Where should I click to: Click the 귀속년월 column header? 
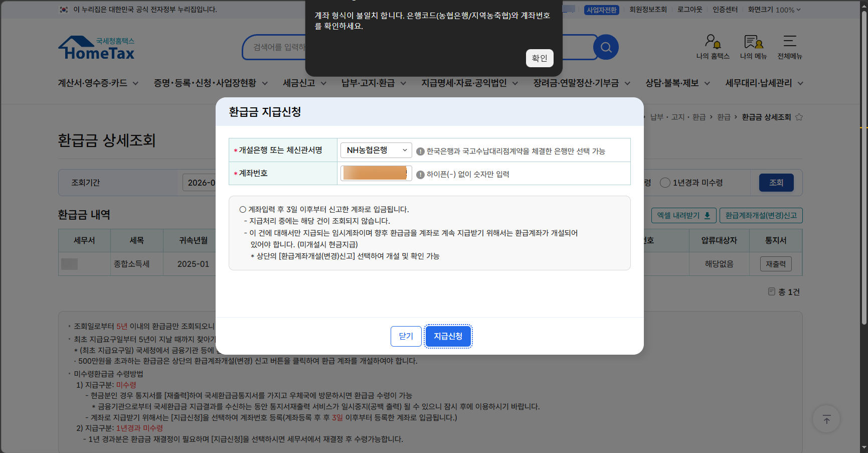point(193,240)
